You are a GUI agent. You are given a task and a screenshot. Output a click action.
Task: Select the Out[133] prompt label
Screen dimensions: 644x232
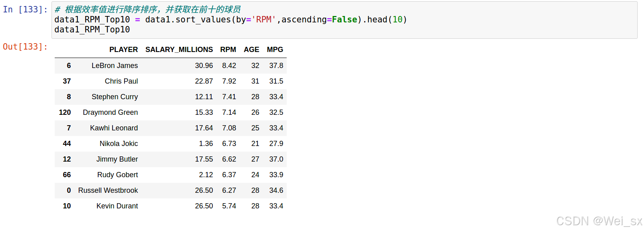(x=25, y=47)
